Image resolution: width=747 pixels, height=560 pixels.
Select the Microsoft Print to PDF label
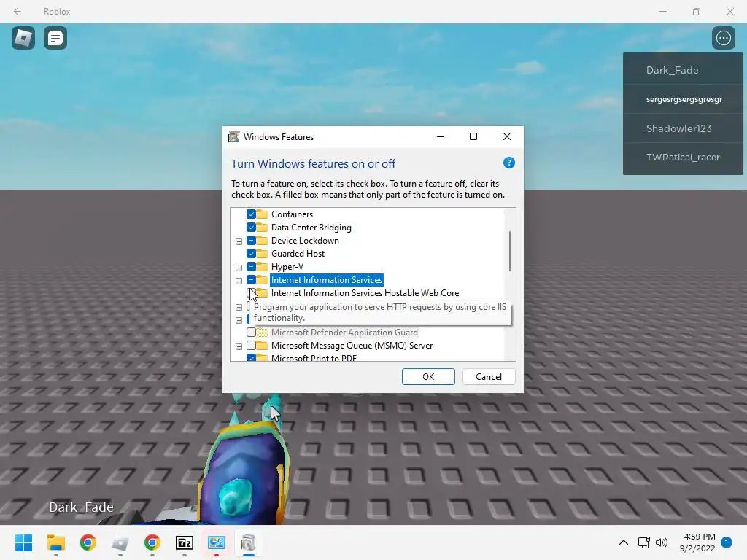click(x=314, y=357)
